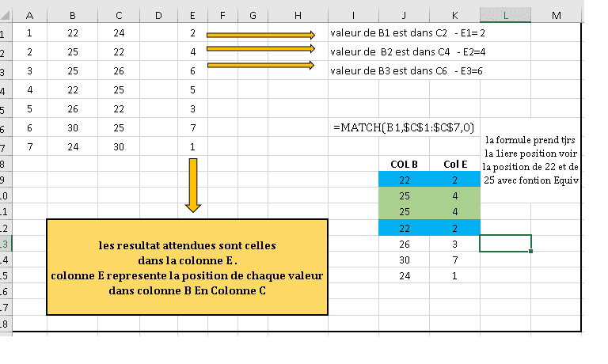Click the cell showing the MATCH formula text
This screenshot has height=364, width=608.
(x=404, y=127)
